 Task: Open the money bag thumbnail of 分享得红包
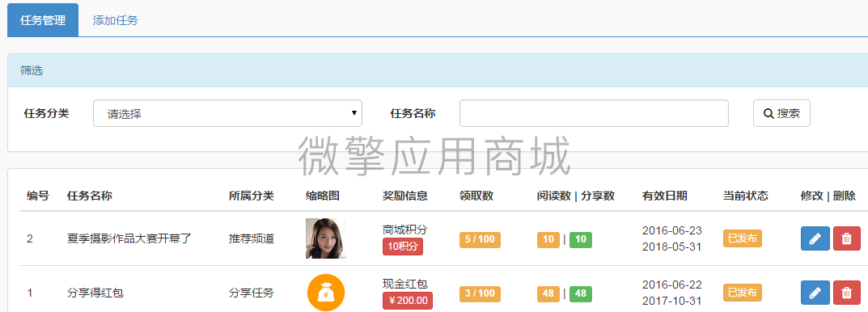tap(325, 293)
